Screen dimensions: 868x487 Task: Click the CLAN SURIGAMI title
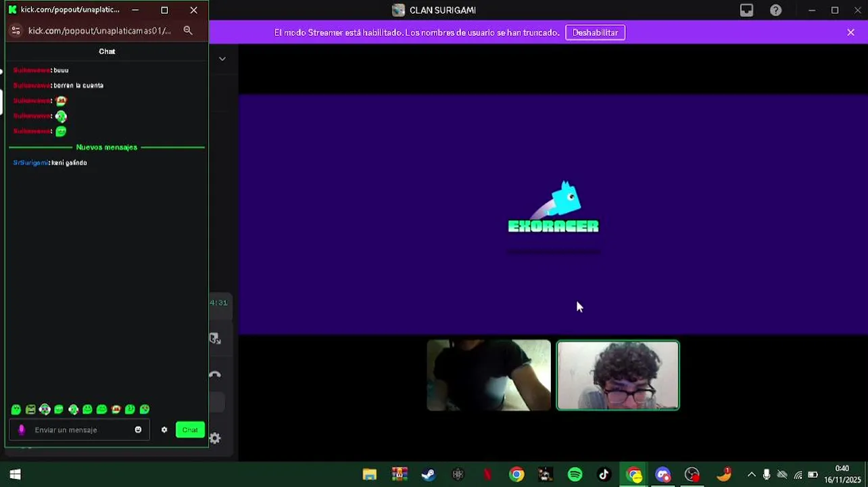coord(443,10)
